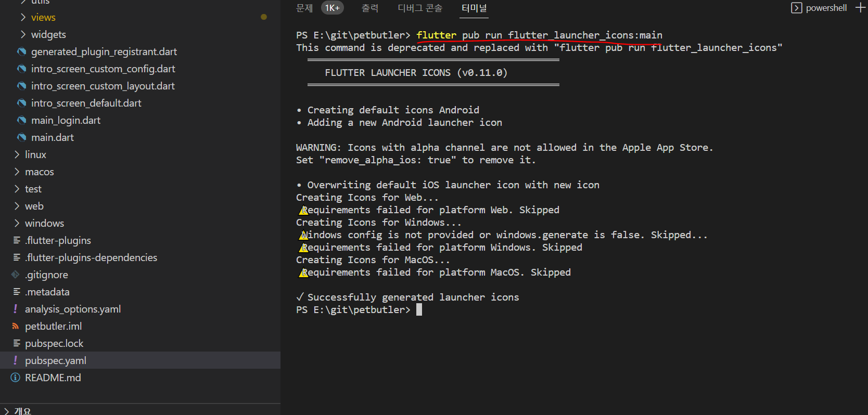Click file icon of .metadata
This screenshot has height=415, width=868.
tap(17, 292)
